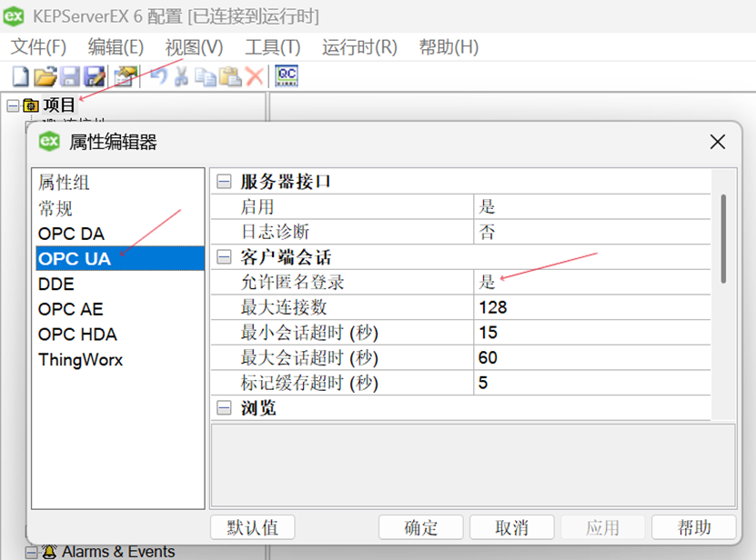The width and height of the screenshot is (756, 560).
Task: Change the 允许匿名登录 value 是
Action: tap(592, 282)
